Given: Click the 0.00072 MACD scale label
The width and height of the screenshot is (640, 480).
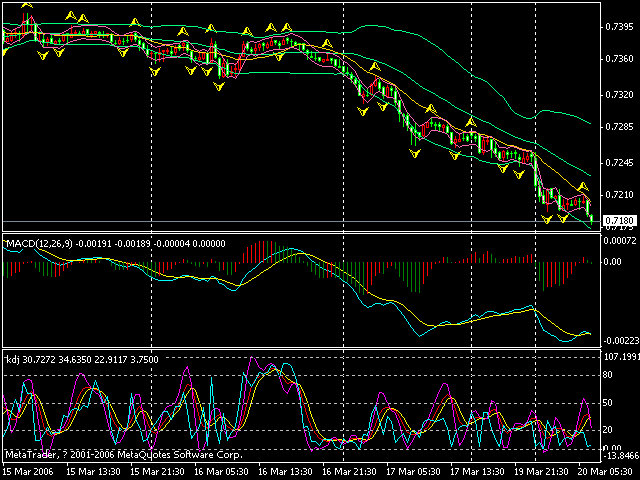Looking at the screenshot, I should pyautogui.click(x=619, y=242).
